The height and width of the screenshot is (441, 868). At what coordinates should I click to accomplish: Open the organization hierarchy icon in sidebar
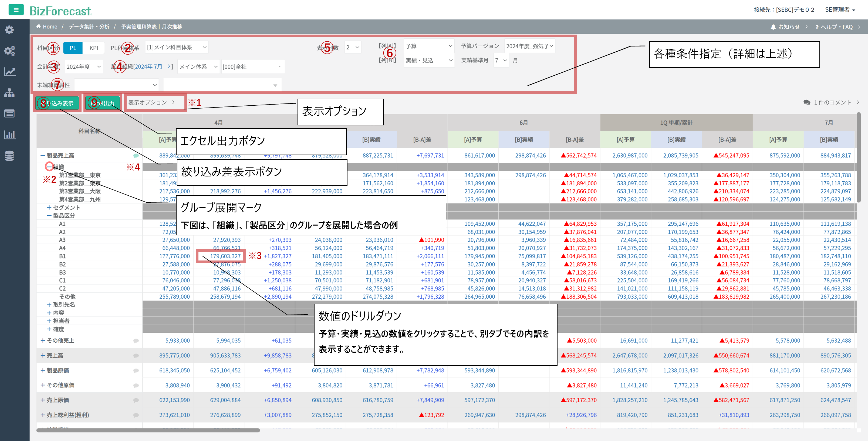click(x=9, y=93)
